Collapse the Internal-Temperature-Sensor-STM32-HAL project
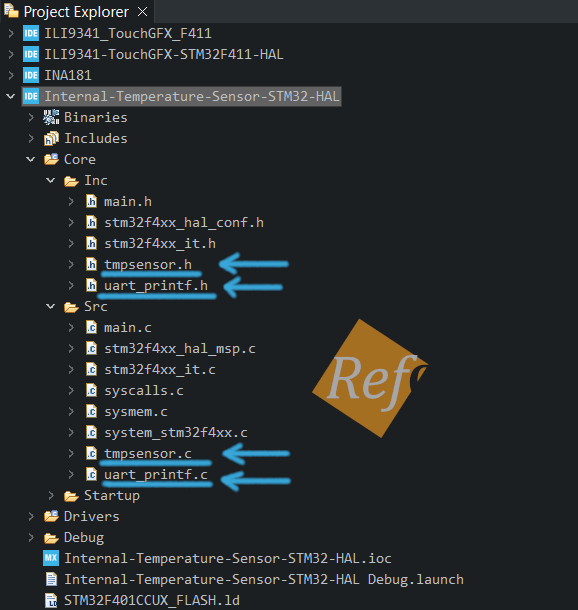Screen dimensions: 578x610 click(x=11, y=96)
